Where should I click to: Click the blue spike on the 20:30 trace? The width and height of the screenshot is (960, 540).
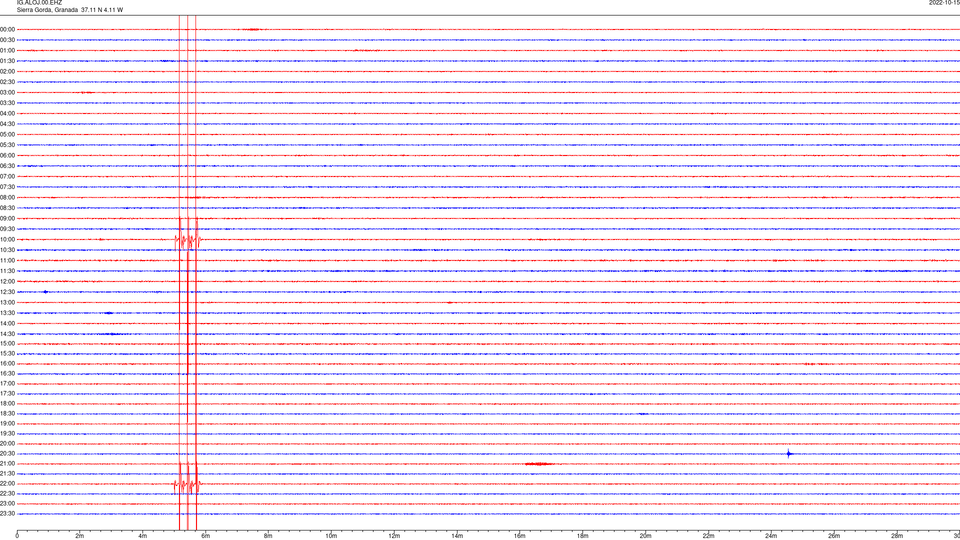(789, 454)
